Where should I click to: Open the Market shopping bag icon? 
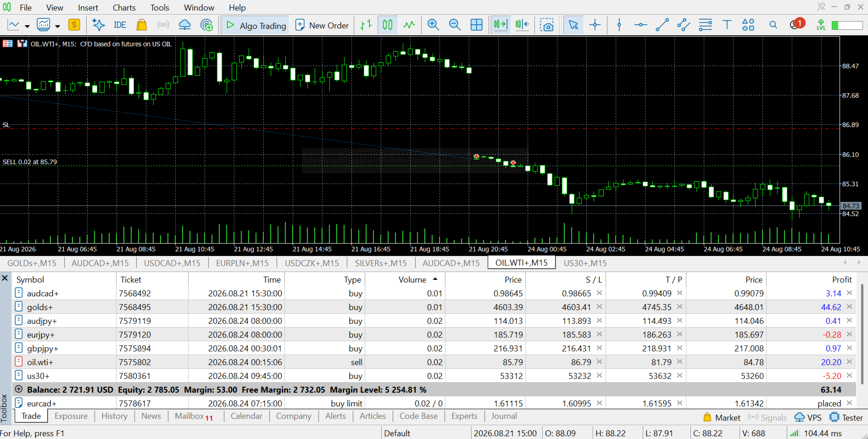pyautogui.click(x=141, y=25)
